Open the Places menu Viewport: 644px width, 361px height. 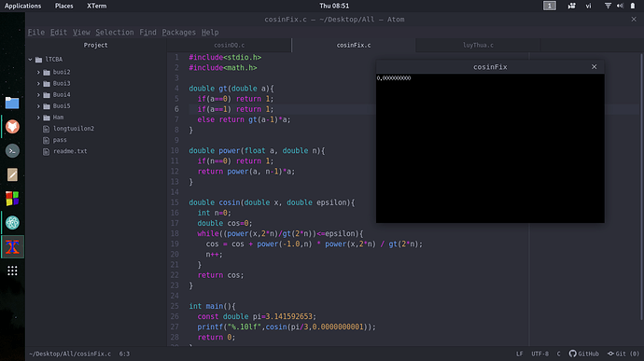(x=64, y=6)
